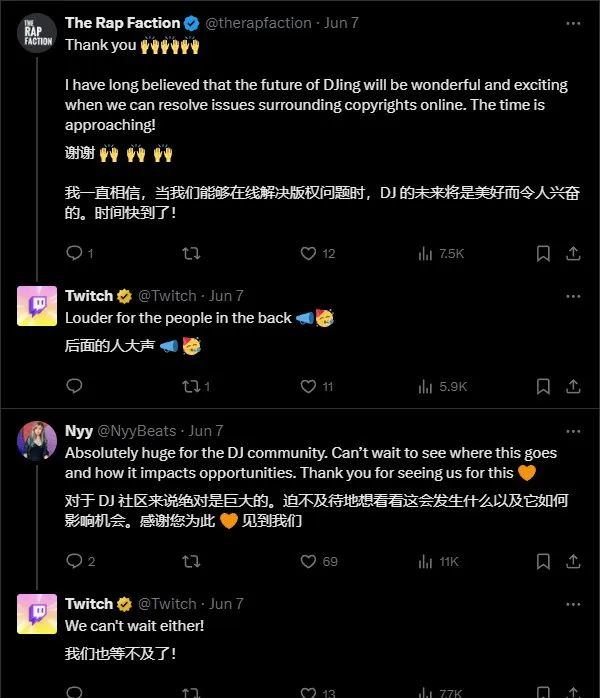
Task: Open more options for Nyy's tweet
Action: click(x=573, y=431)
